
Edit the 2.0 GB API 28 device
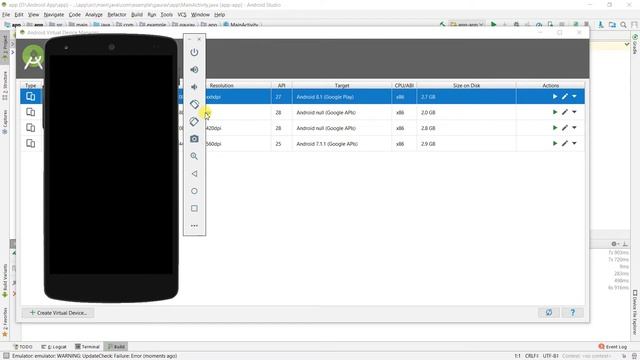pyautogui.click(x=564, y=112)
